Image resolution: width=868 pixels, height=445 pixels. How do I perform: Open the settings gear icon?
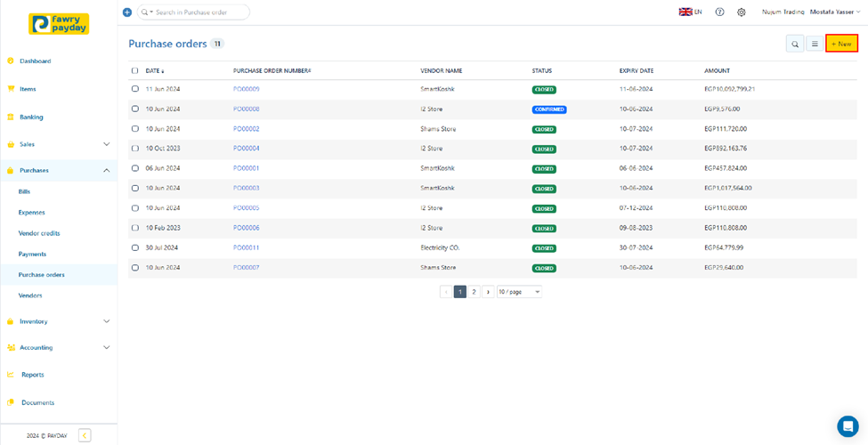click(x=741, y=12)
